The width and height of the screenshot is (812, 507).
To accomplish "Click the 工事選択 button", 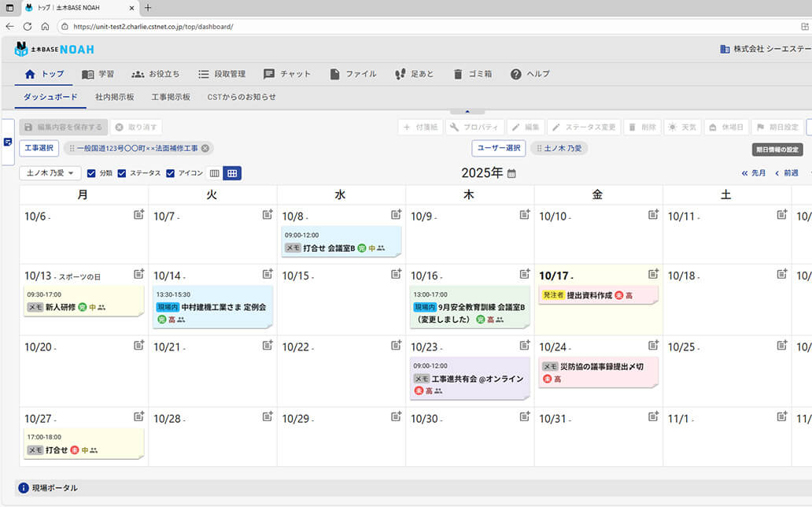I will tap(39, 148).
